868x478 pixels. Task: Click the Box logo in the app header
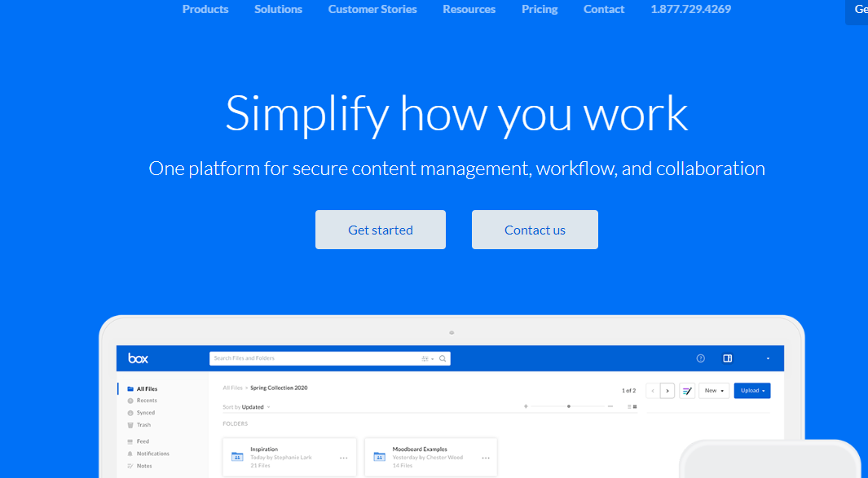coord(139,358)
